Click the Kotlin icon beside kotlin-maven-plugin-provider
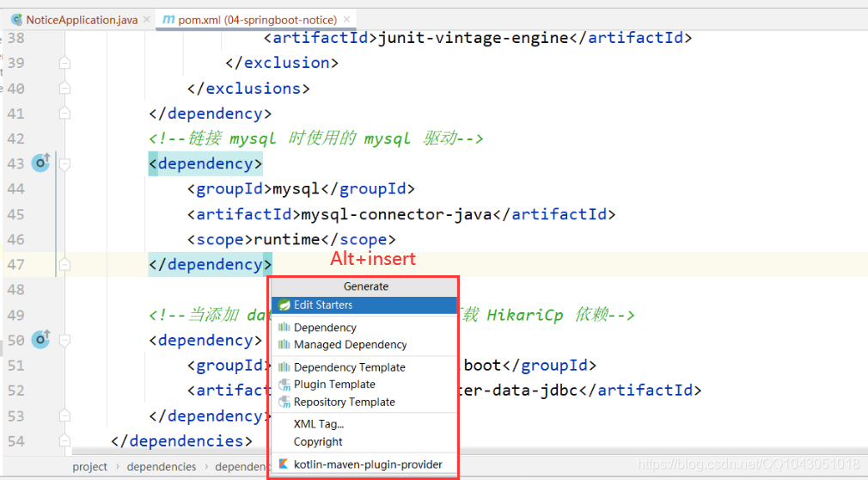868x480 pixels. tap(284, 464)
